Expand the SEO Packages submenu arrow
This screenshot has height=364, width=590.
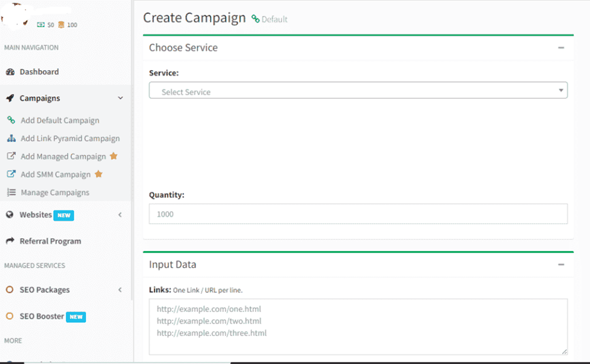120,290
